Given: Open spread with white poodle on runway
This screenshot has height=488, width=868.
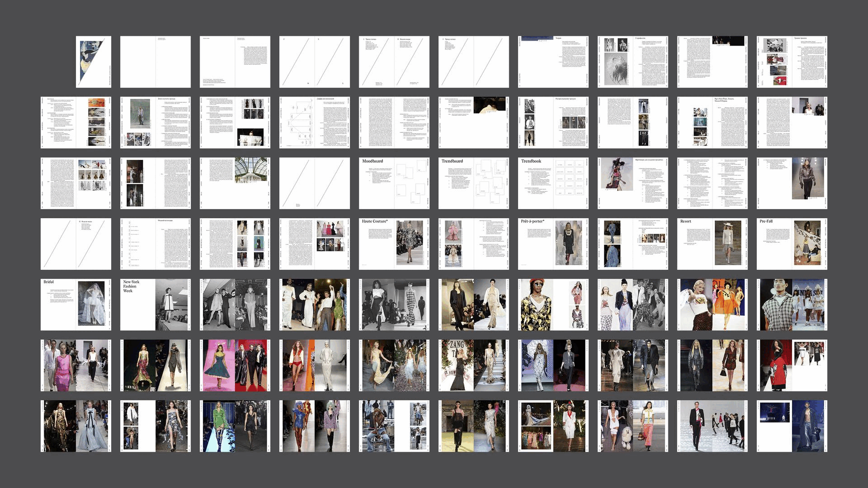Looking at the screenshot, I should click(x=632, y=426).
